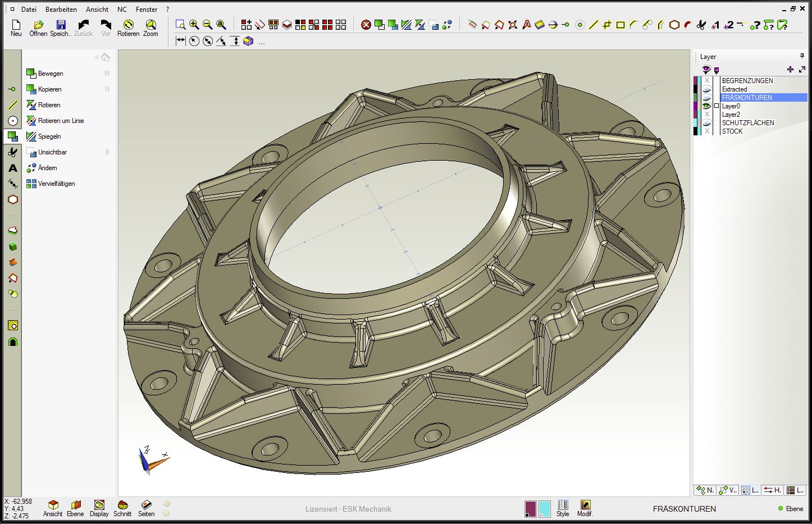Select the STOCK layer name
The width and height of the screenshot is (812, 524).
[x=732, y=131]
